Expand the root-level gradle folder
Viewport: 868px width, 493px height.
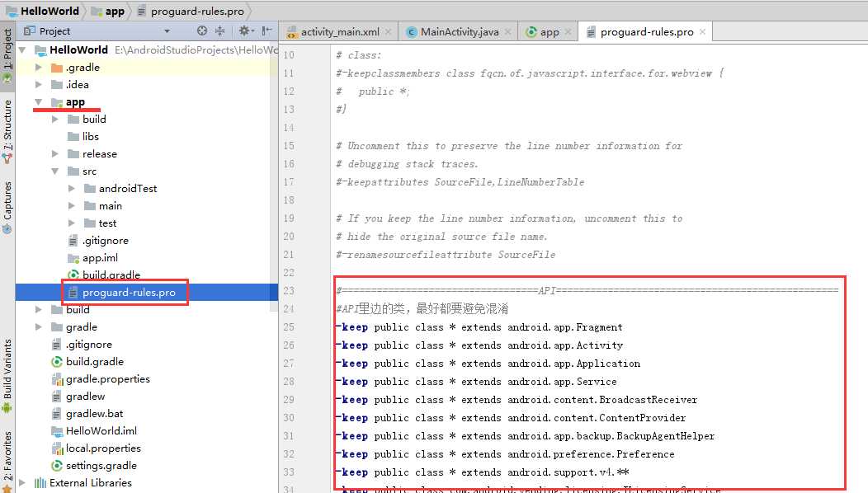click(x=38, y=327)
